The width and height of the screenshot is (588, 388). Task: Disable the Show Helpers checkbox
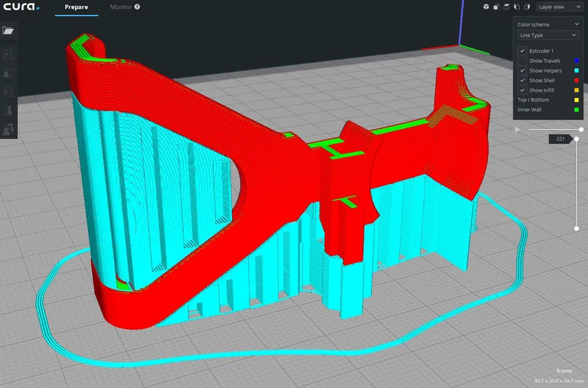tap(522, 70)
